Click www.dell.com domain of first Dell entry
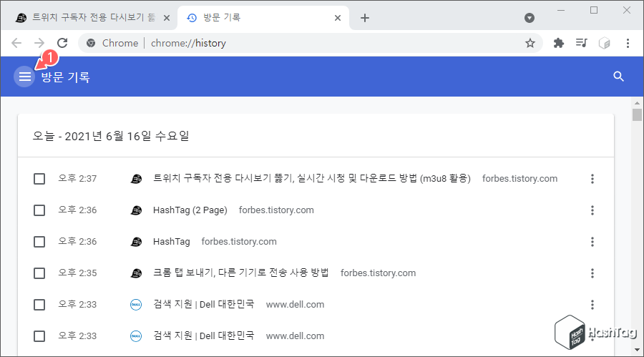 coord(295,305)
